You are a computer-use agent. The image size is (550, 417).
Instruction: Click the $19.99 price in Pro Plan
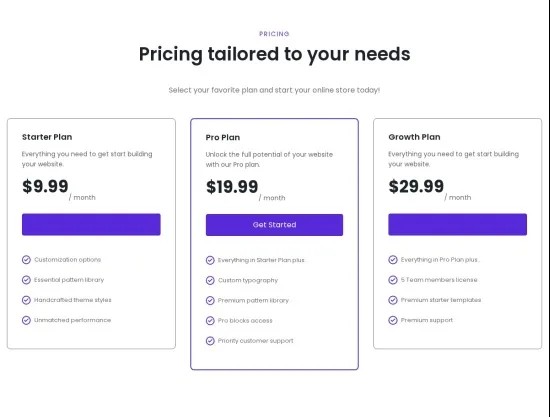click(232, 187)
